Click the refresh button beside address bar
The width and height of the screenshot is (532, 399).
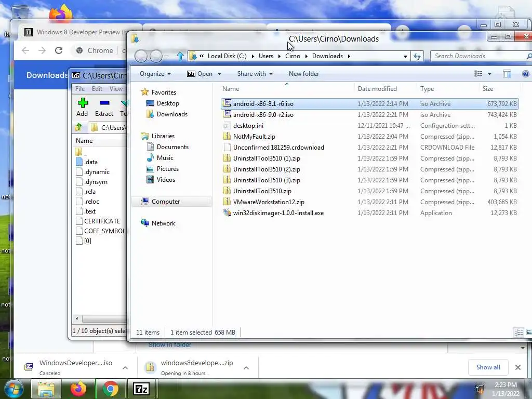click(417, 56)
